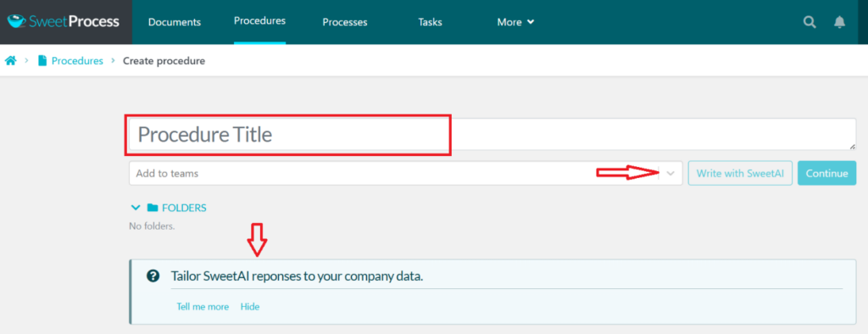The image size is (868, 334).
Task: Open the search magnifier icon
Action: tap(810, 22)
